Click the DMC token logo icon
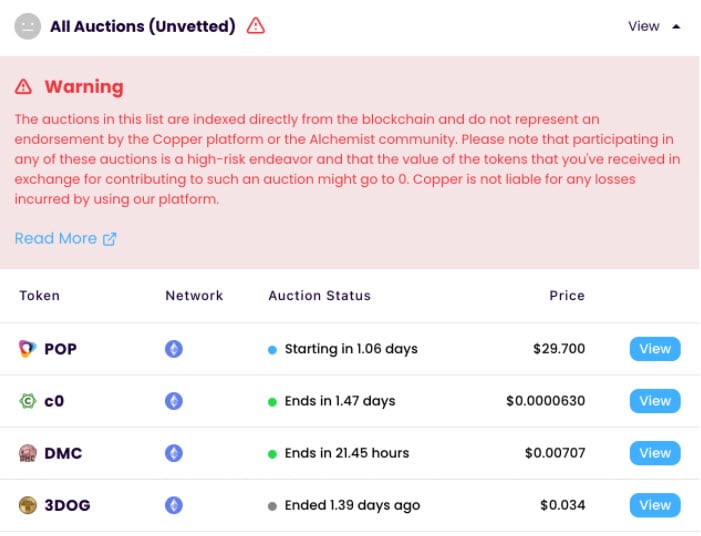The image size is (701, 536). pyautogui.click(x=28, y=453)
